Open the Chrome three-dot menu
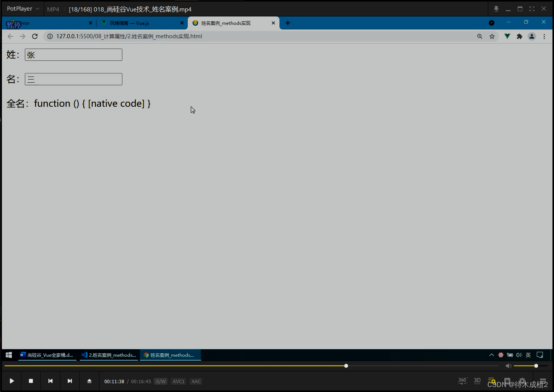554x392 pixels. 544,36
